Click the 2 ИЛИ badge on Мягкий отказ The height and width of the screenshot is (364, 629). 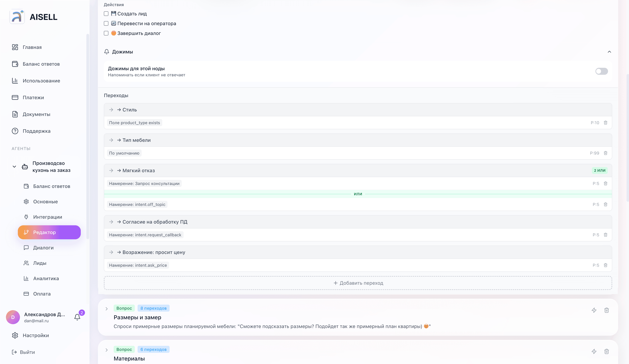[x=599, y=170]
